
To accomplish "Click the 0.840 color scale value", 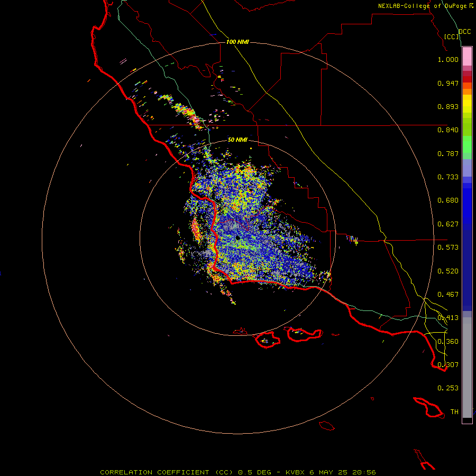I will point(448,130).
